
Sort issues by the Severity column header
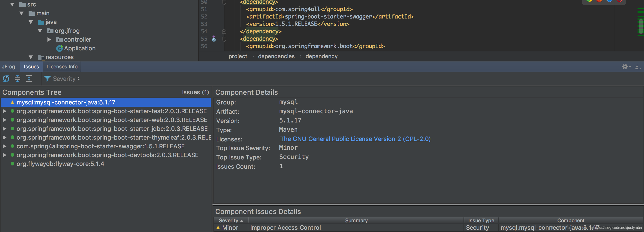pos(230,220)
